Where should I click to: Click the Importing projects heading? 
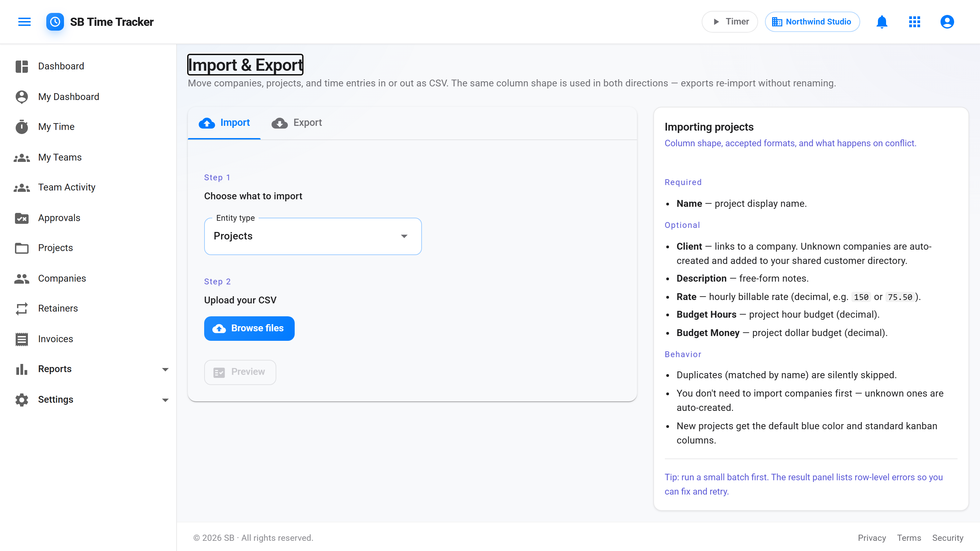(709, 127)
